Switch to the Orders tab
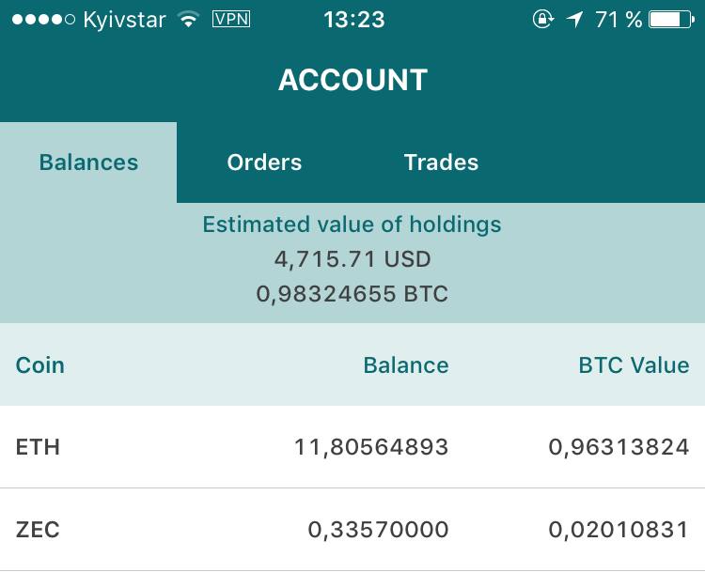The height and width of the screenshot is (588, 705). click(x=264, y=162)
